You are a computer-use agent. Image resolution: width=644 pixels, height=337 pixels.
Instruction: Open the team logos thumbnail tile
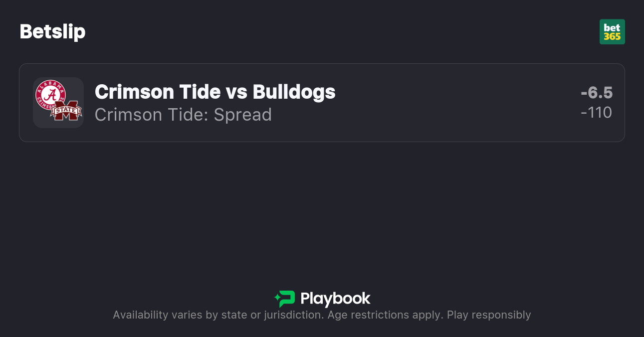58,103
